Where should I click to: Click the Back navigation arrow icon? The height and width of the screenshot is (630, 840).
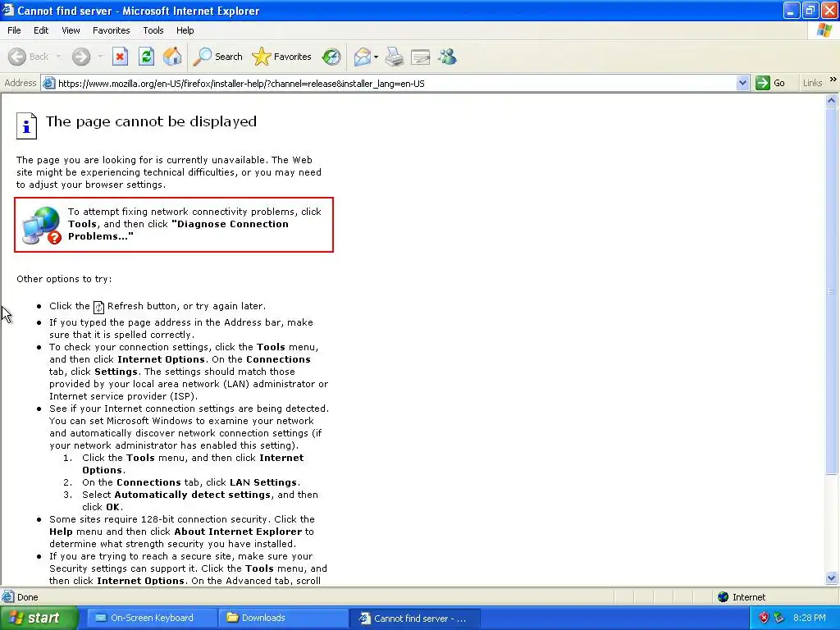coord(17,57)
